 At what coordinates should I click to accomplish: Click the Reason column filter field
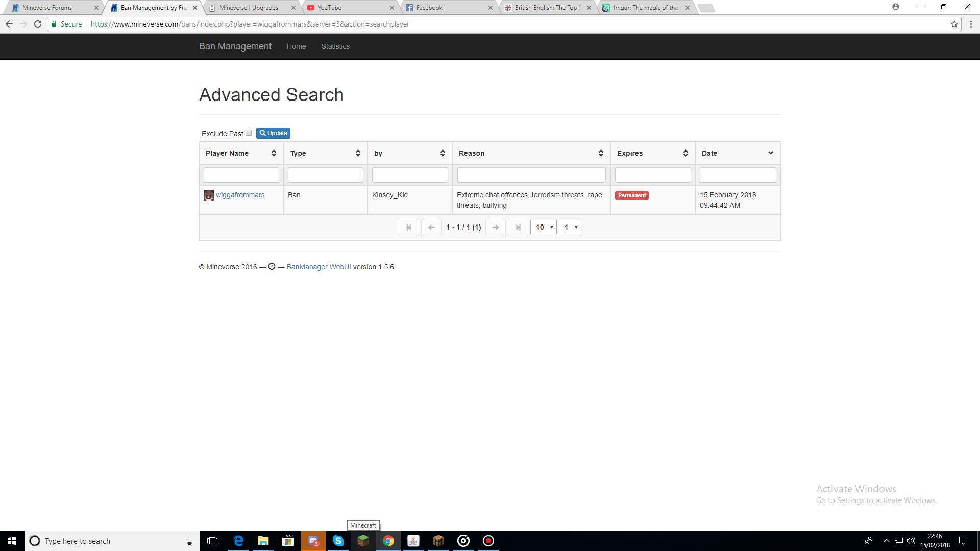pos(531,175)
